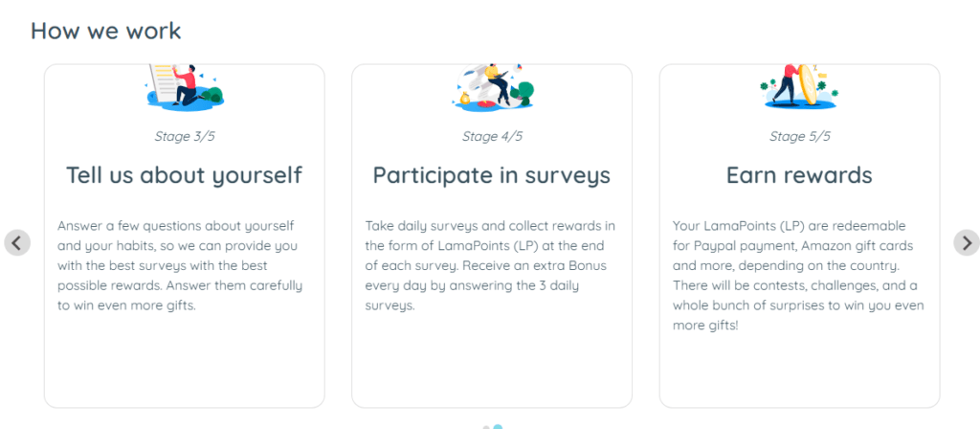Click the kneeling person illustration in Stage 3
This screenshot has height=429, width=980.
[185, 87]
